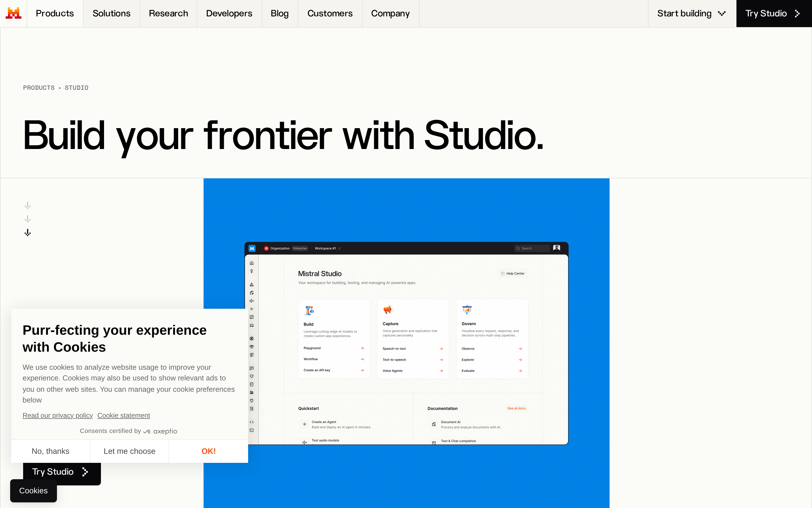Click the Search field in Studio preview
This screenshot has height=508, width=812.
532,248
